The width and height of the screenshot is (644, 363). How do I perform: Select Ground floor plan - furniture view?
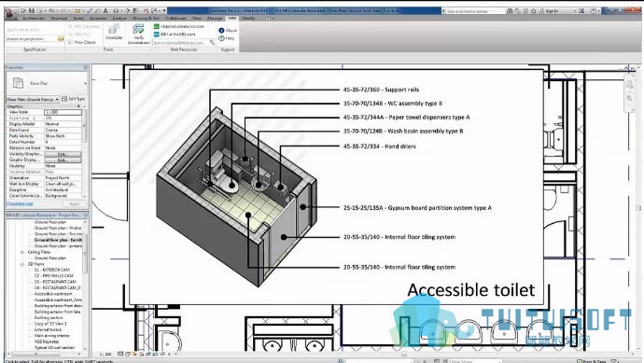click(x=58, y=240)
